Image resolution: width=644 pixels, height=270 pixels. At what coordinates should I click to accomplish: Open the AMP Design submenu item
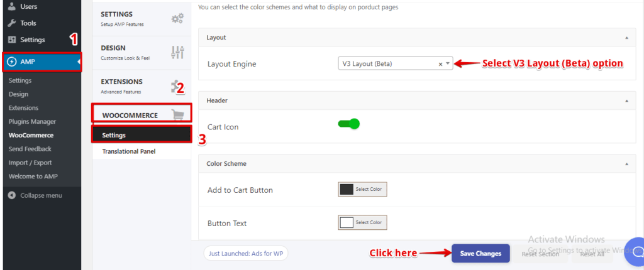coord(18,94)
